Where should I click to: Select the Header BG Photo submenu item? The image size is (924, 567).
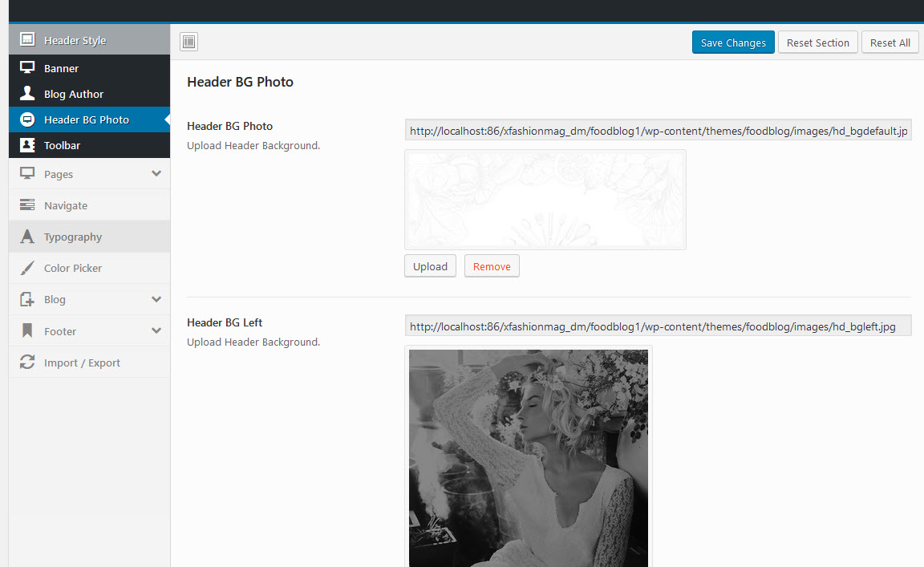pos(90,119)
